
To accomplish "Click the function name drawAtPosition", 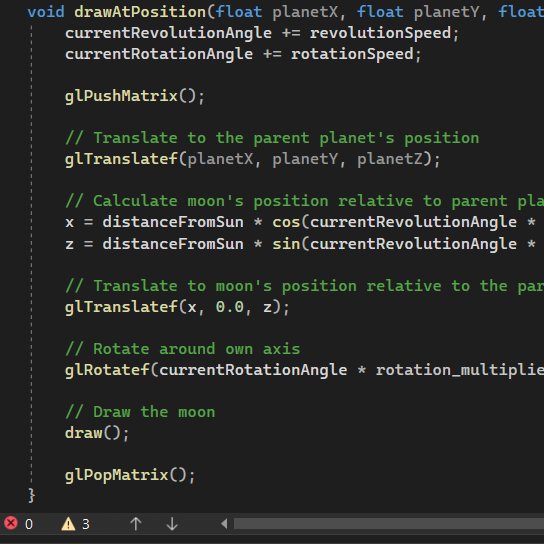I will pyautogui.click(x=141, y=12).
